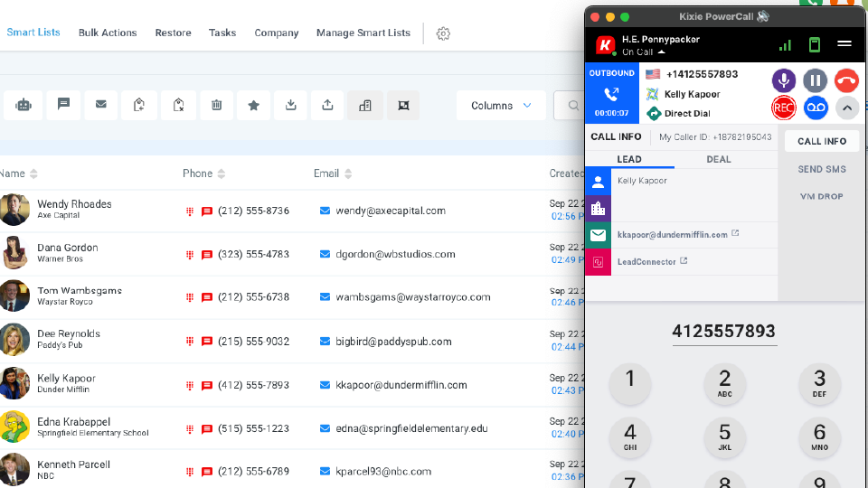The width and height of the screenshot is (868, 488).
Task: Click the robot automation toolbar icon
Action: pos(24,105)
